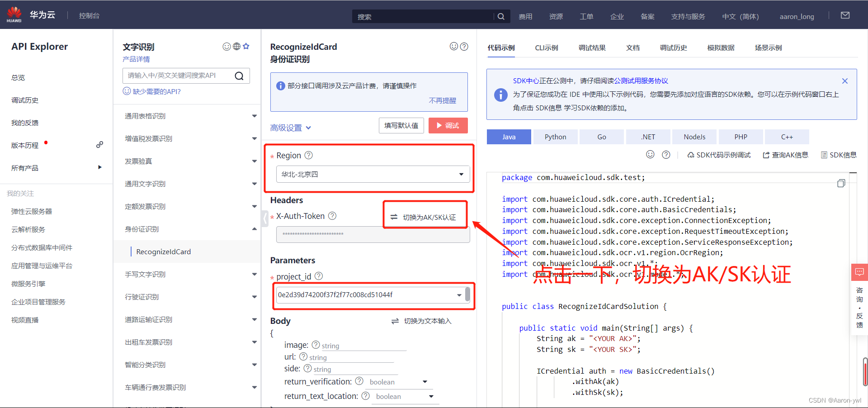Screen dimensions: 868x408
Task: Click SDK代码示例调试 link
Action: 719,155
